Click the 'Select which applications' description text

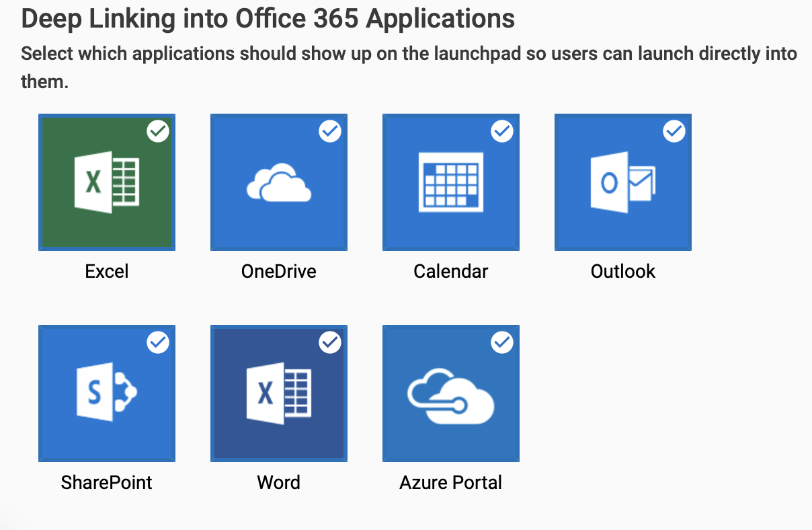[409, 69]
